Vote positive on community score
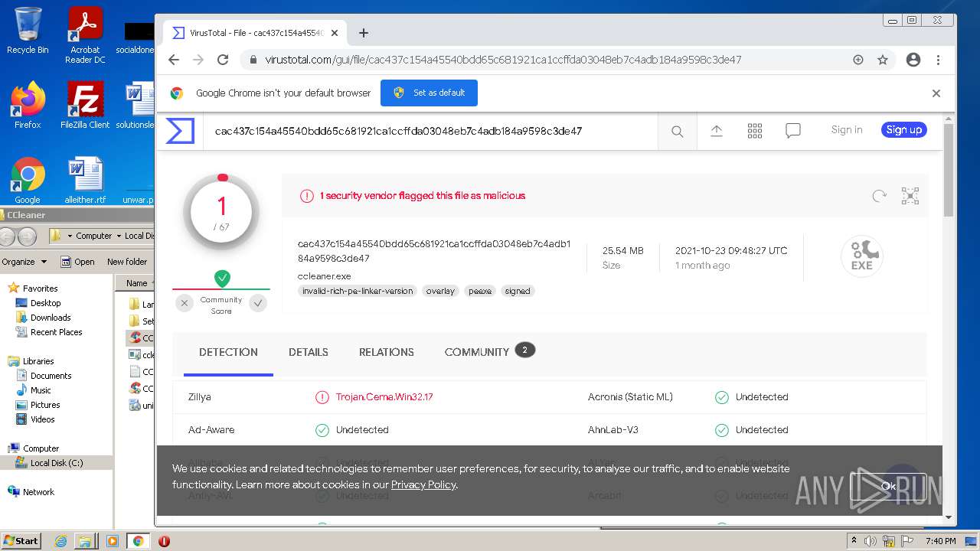The width and height of the screenshot is (980, 551). [x=259, y=303]
